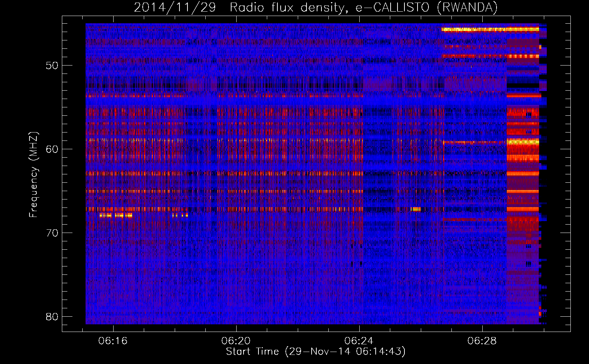
Task: Click the 'Start Time (29-Nov-14 06:14:43)' label
Action: coord(316,352)
